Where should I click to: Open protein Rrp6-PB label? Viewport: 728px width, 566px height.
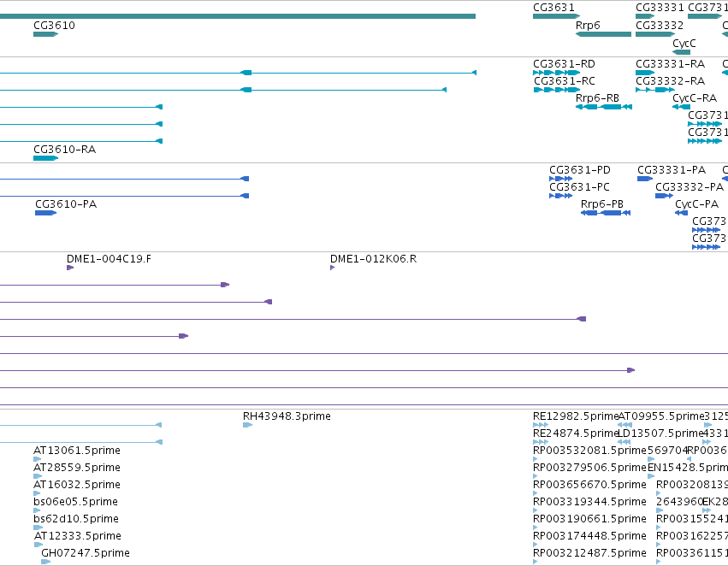(601, 204)
